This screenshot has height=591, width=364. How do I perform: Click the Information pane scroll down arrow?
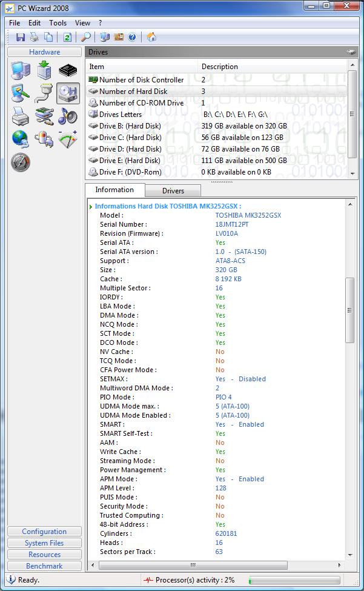click(x=350, y=555)
